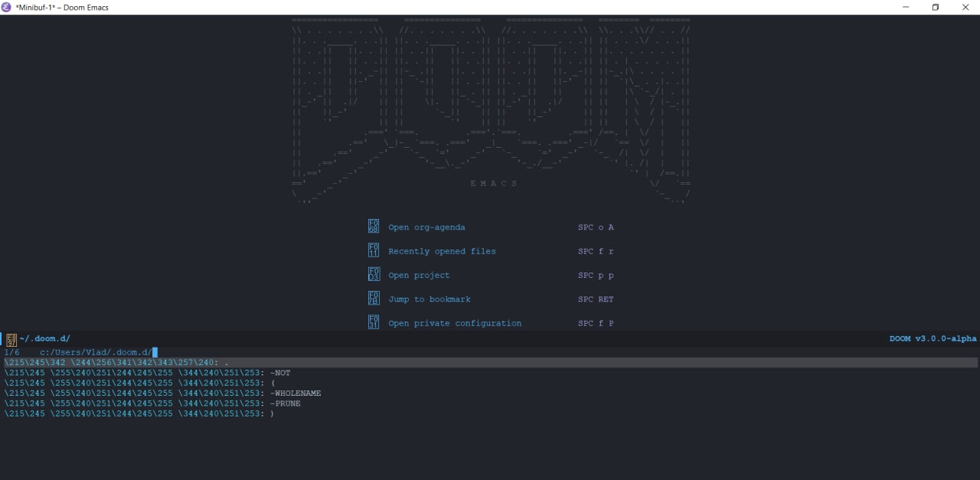This screenshot has height=480, width=980.
Task: Select the candidate ending in -WHOLENAME
Action: click(162, 393)
